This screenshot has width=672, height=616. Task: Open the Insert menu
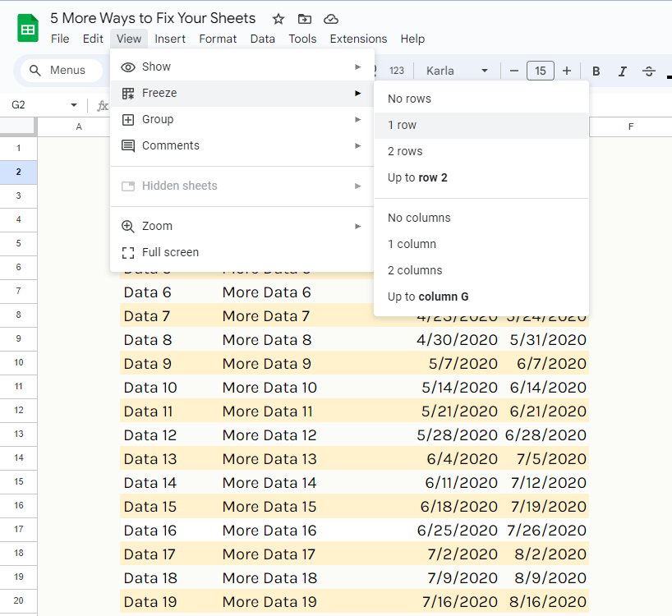tap(170, 39)
